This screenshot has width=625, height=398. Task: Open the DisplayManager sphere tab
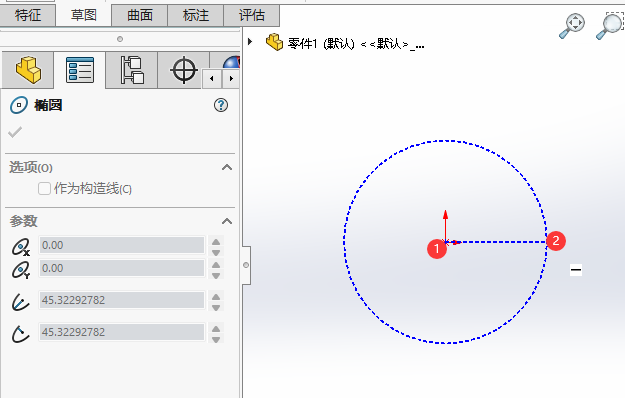click(231, 63)
